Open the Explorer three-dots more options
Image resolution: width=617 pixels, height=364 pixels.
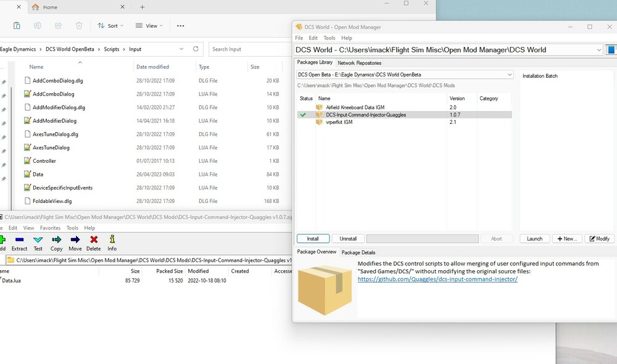tap(181, 25)
